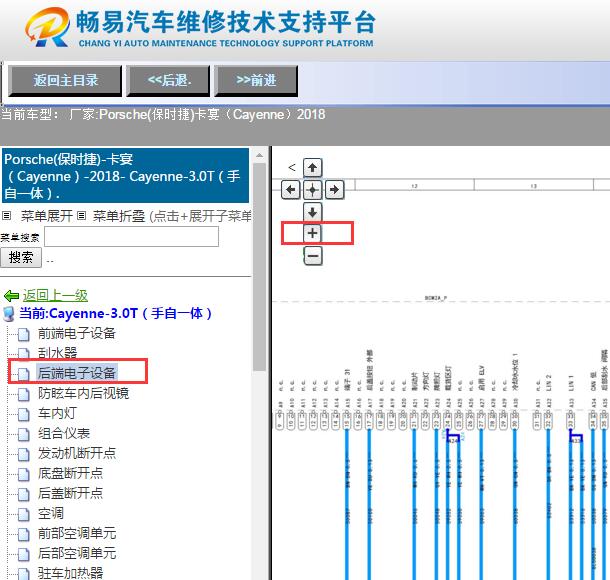Click the 搜索 search button
Image resolution: width=610 pixels, height=580 pixels.
coord(21,258)
